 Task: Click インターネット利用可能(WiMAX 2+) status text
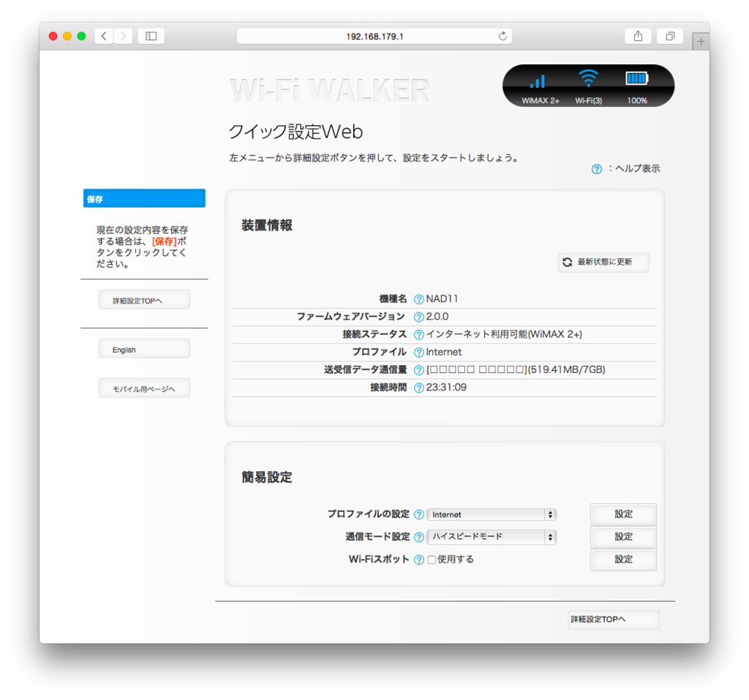coord(504,334)
